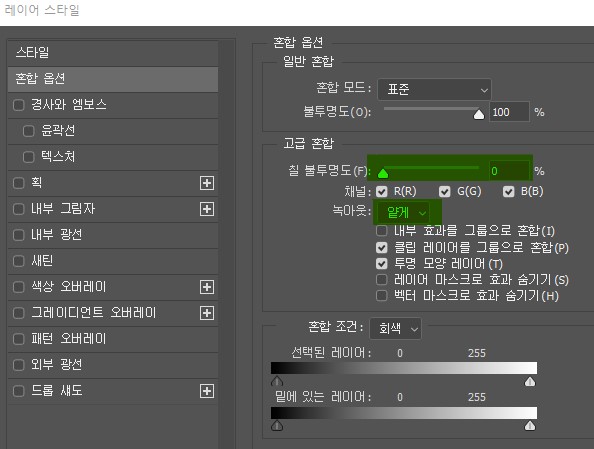Image resolution: width=594 pixels, height=449 pixels.
Task: Enable the 그레이디언트 오버레이 checkbox
Action: [x=19, y=313]
